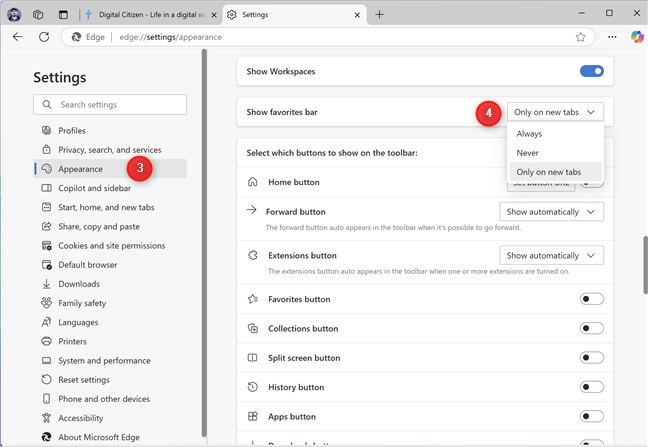
Task: Enable the History button toggle
Action: (x=591, y=387)
